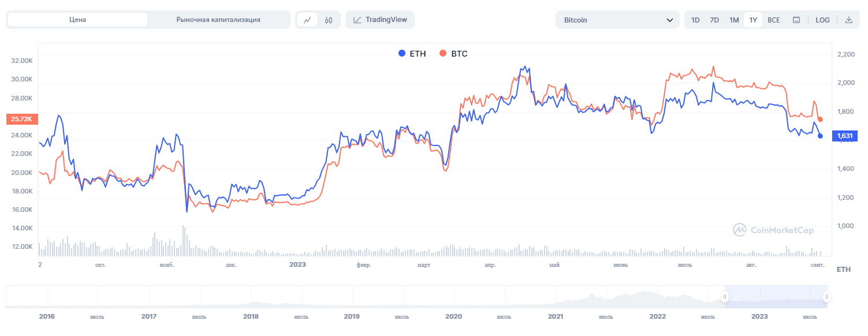Click the 2023 x-axis label on chart
Image resolution: width=868 pixels, height=336 pixels.
[297, 265]
